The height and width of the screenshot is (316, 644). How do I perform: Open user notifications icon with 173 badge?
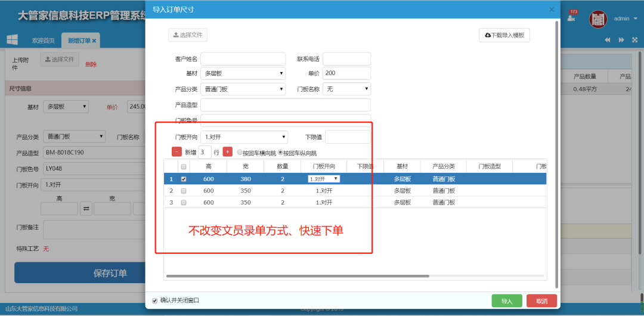[572, 17]
